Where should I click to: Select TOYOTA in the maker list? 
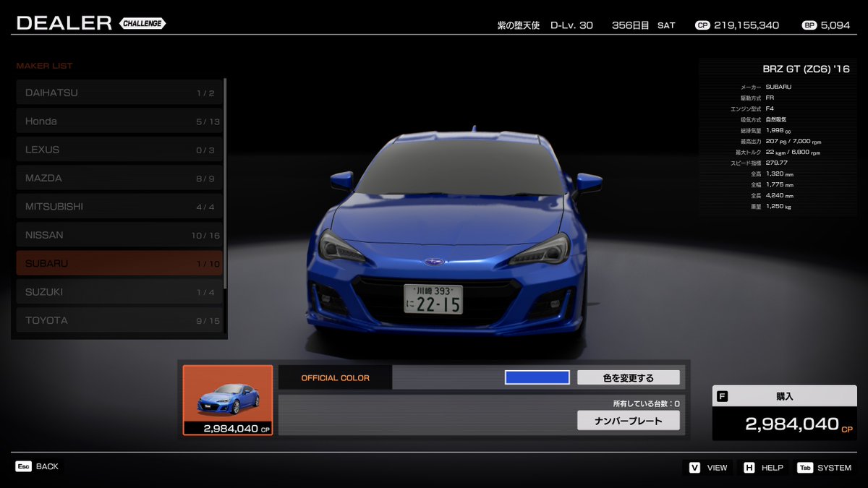click(x=119, y=320)
